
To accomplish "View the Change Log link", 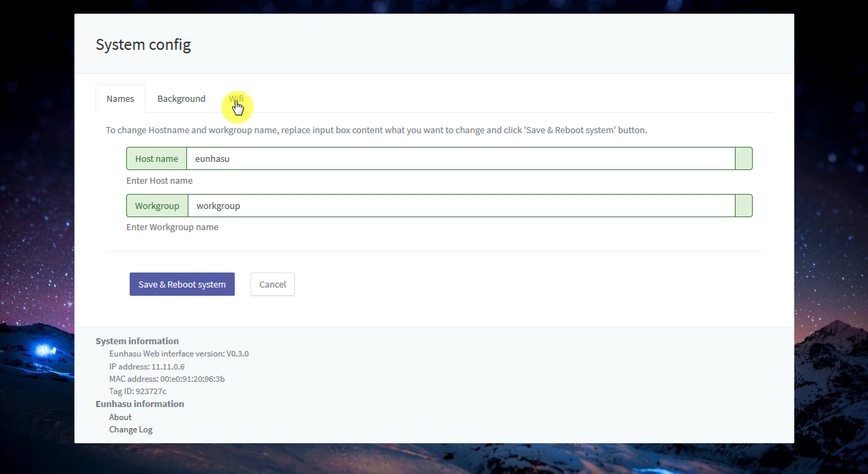I will [x=130, y=430].
